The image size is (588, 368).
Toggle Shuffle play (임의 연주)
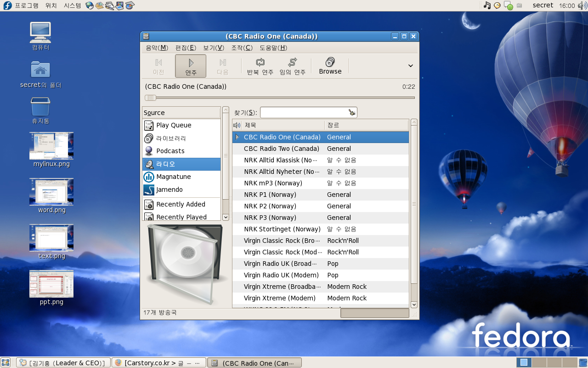tap(293, 66)
